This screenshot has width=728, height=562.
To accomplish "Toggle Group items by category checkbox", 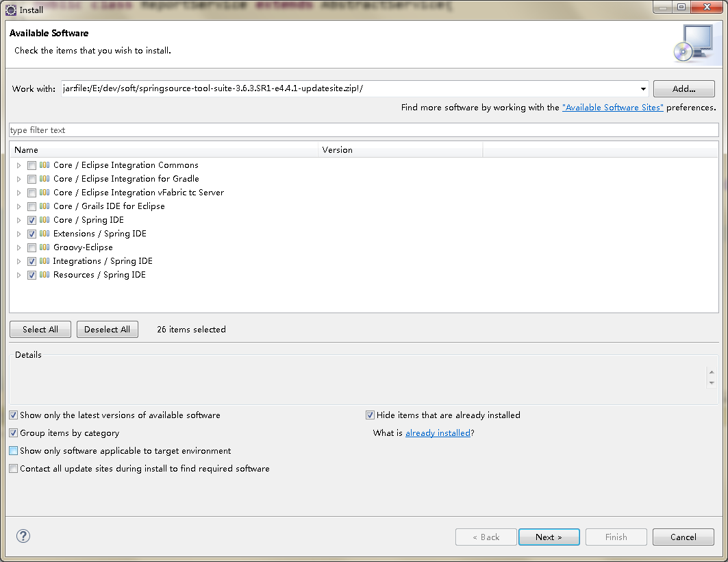I will pos(14,433).
